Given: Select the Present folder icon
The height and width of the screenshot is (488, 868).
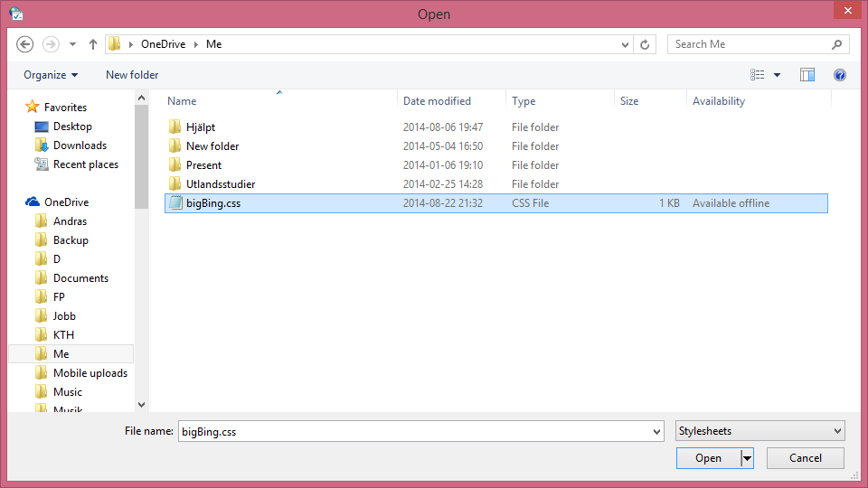Looking at the screenshot, I should [175, 164].
